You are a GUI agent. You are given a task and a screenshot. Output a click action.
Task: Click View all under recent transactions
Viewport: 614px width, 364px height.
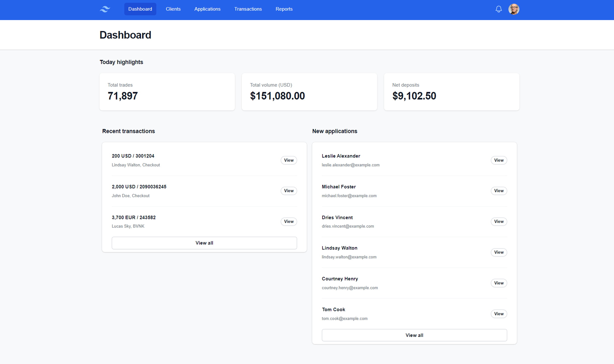(204, 243)
